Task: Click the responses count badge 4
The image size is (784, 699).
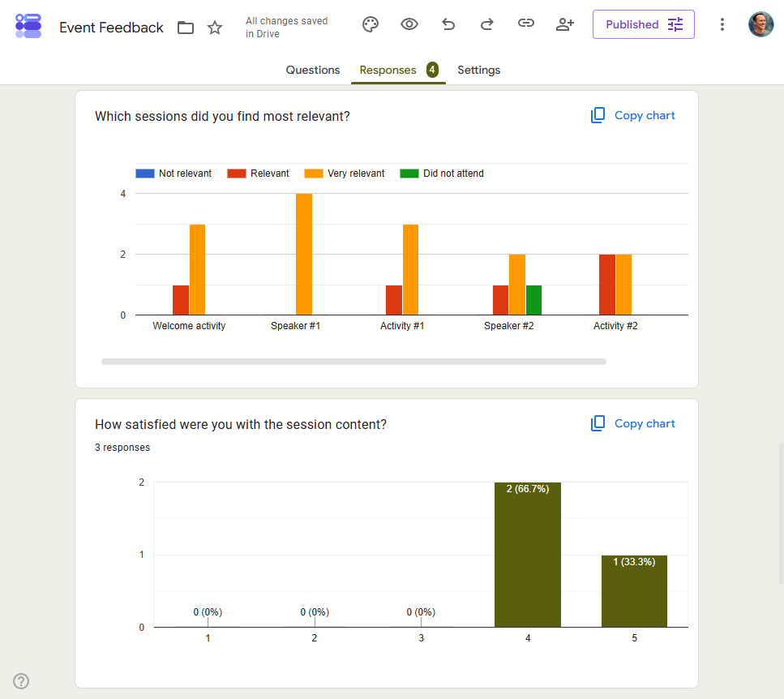Action: tap(432, 70)
